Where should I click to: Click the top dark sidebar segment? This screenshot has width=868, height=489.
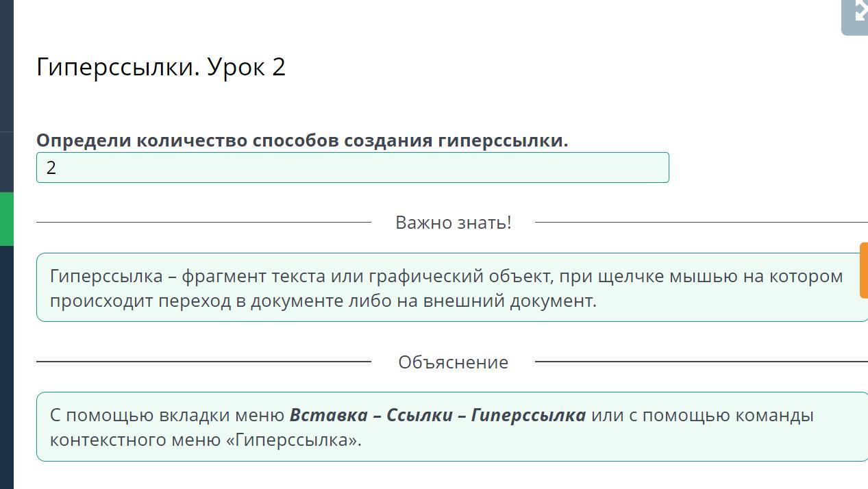(6, 65)
